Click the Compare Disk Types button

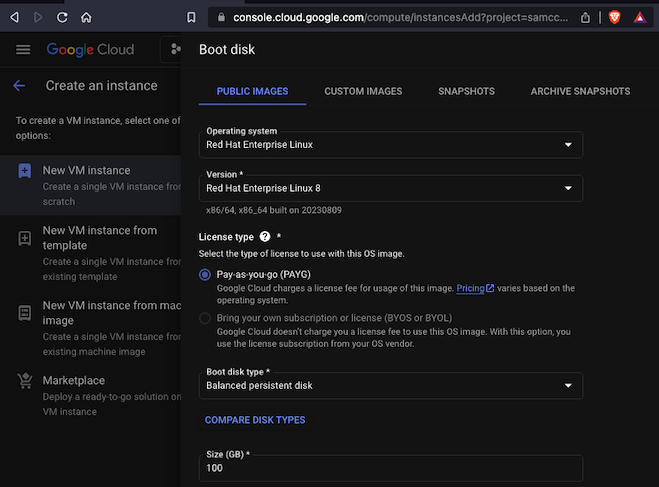(x=255, y=420)
